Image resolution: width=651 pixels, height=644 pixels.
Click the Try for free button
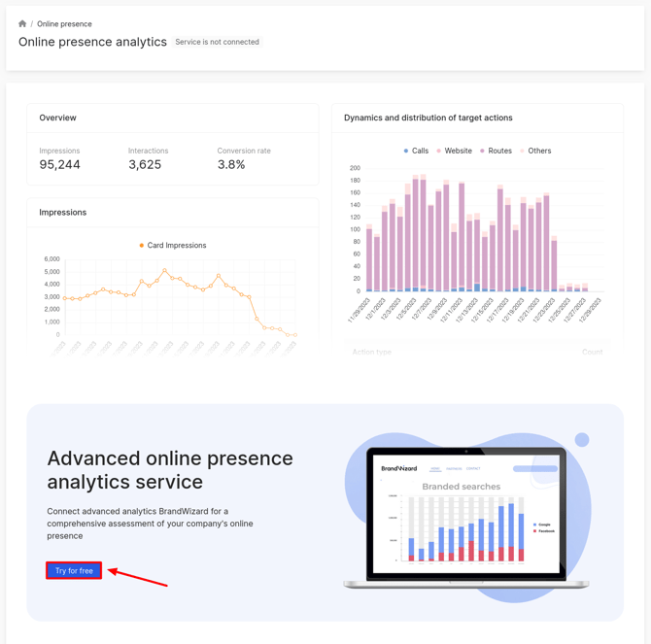[x=74, y=570]
